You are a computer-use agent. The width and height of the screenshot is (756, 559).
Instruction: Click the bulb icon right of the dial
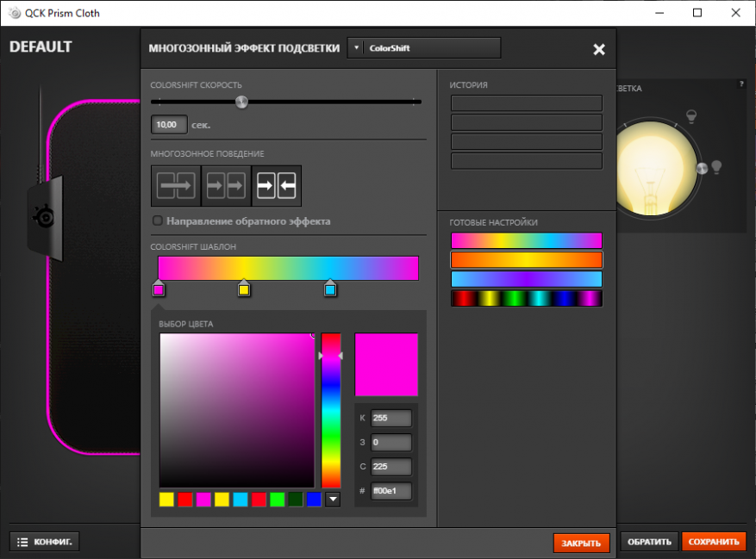(x=716, y=167)
